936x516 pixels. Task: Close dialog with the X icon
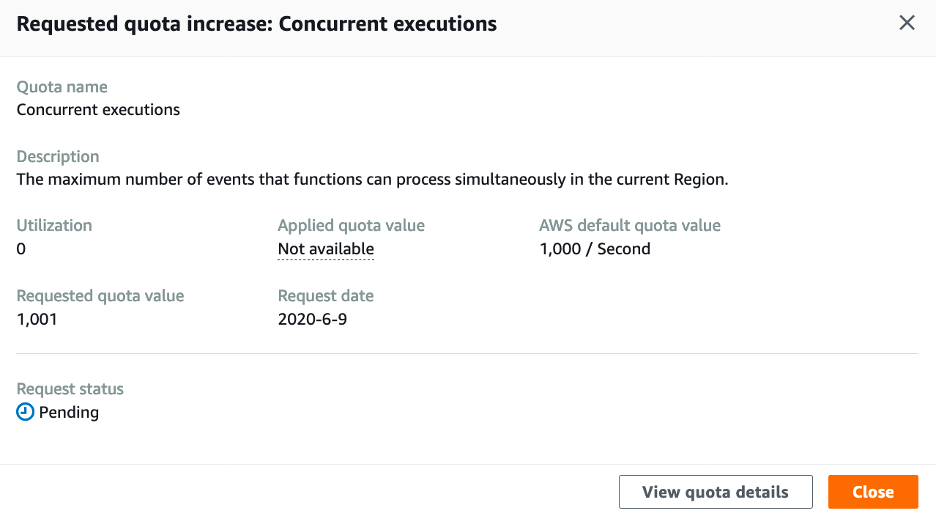(x=907, y=23)
